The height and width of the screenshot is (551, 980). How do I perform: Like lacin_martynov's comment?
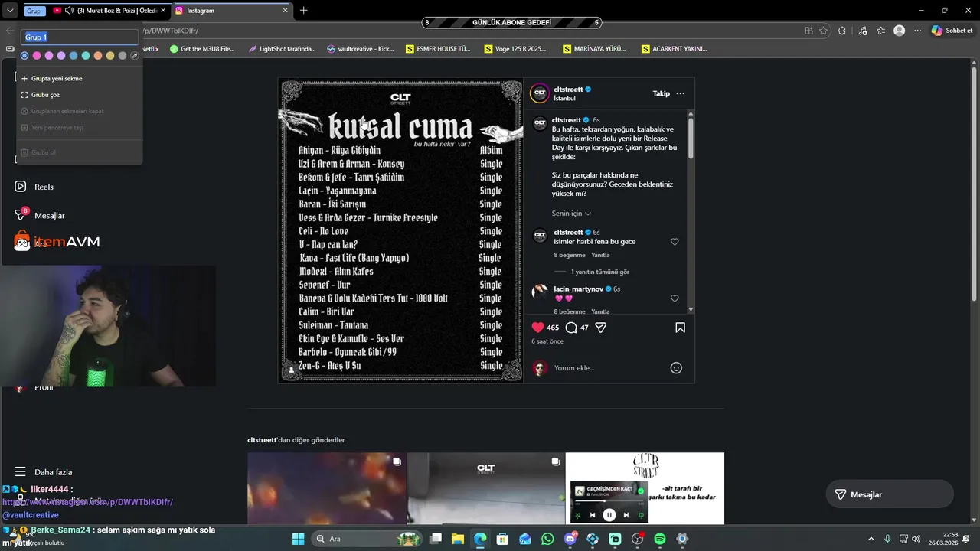(675, 298)
